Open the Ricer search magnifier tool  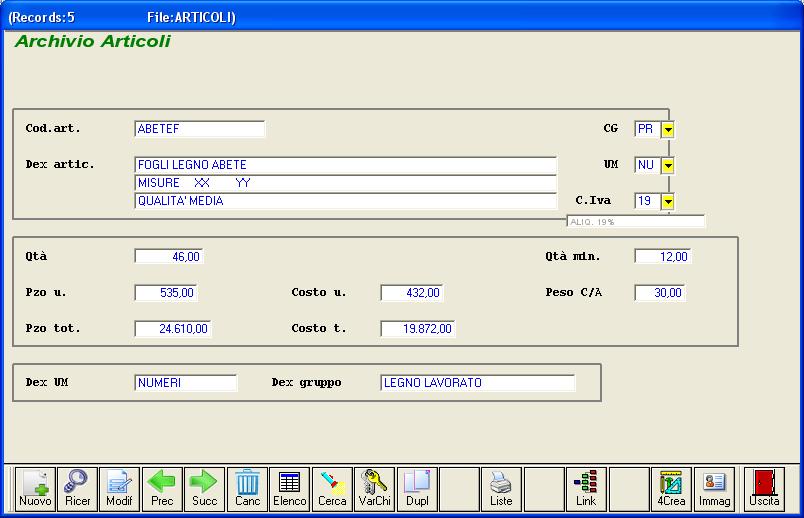pyautogui.click(x=77, y=489)
